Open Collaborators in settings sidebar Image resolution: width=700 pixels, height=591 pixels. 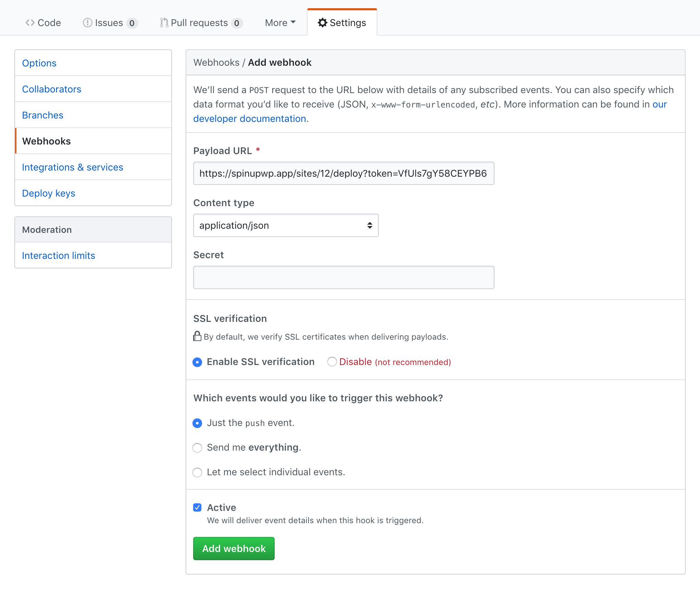[x=93, y=89]
